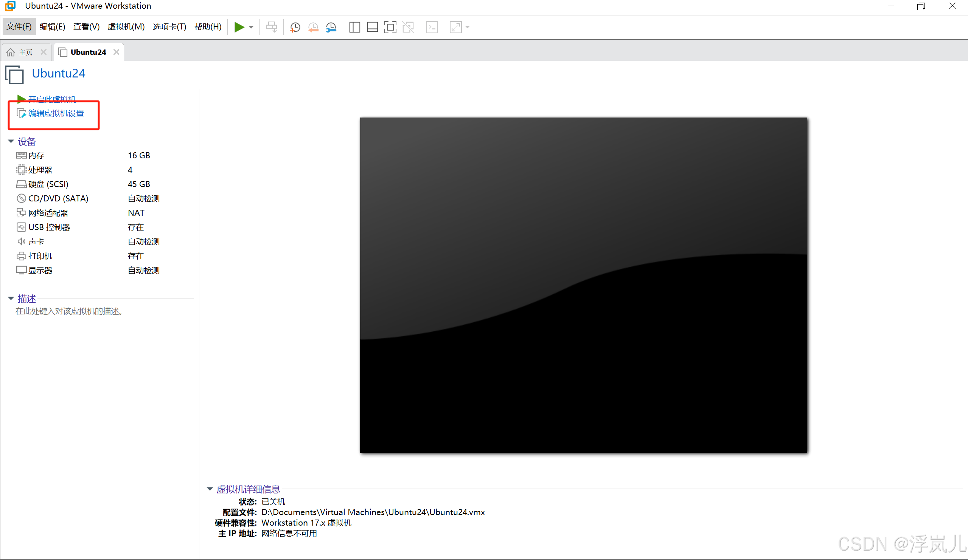Collapse the 描述 section
968x560 pixels.
[x=11, y=298]
